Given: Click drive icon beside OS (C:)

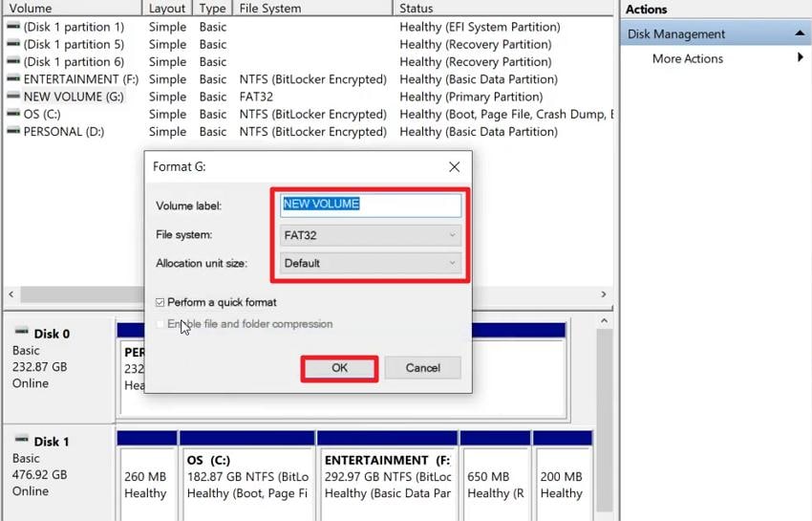Looking at the screenshot, I should click(13, 113).
